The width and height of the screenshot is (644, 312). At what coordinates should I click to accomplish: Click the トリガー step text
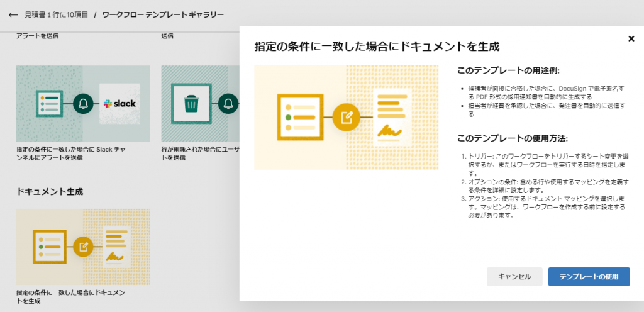(548, 165)
